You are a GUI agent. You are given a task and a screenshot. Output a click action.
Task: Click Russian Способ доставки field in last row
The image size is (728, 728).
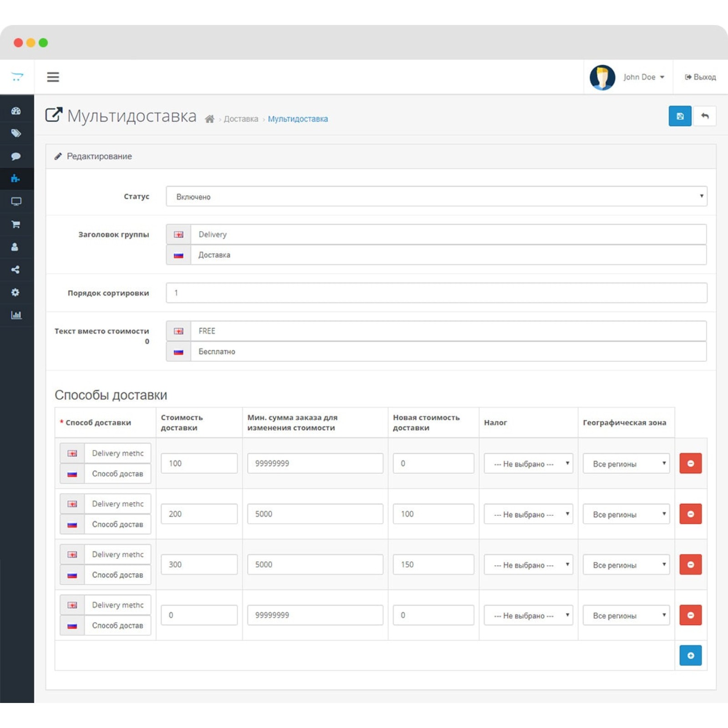pos(117,625)
